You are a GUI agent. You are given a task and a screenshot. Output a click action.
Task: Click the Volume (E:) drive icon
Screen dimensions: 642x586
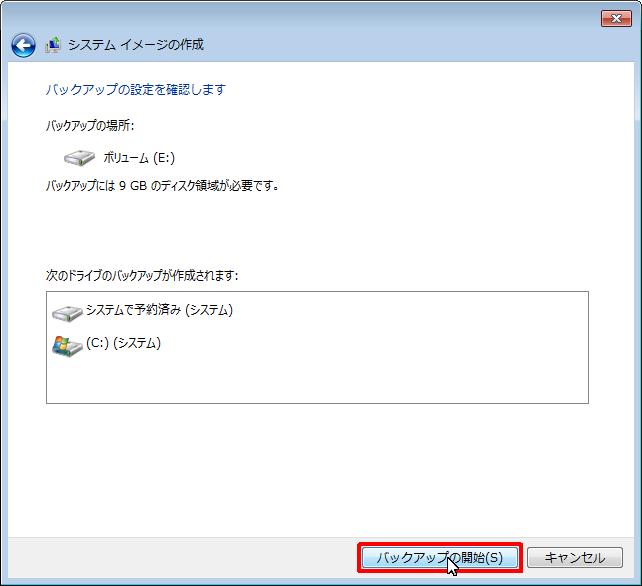click(x=79, y=158)
